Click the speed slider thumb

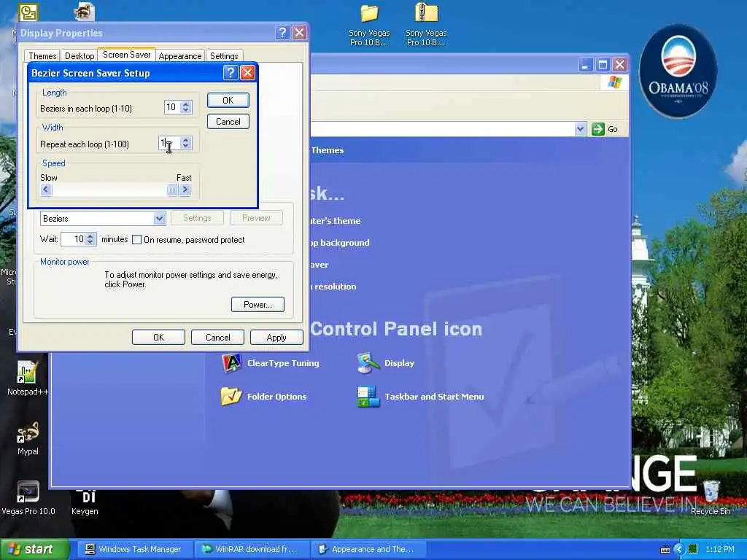(172, 190)
